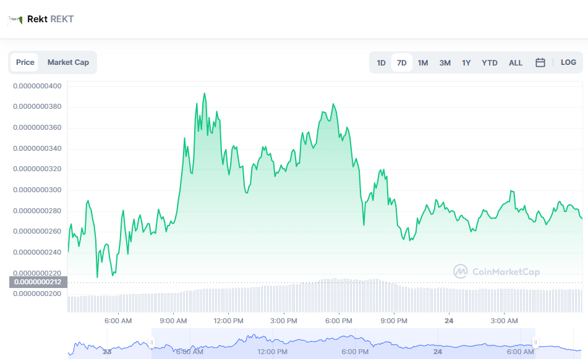Select the 3M time range
This screenshot has height=364, width=588.
pos(445,62)
